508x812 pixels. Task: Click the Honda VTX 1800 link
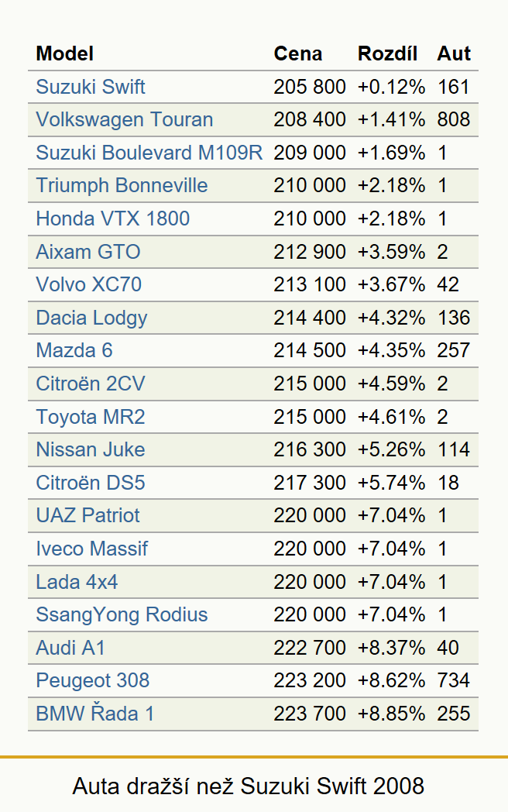113,218
